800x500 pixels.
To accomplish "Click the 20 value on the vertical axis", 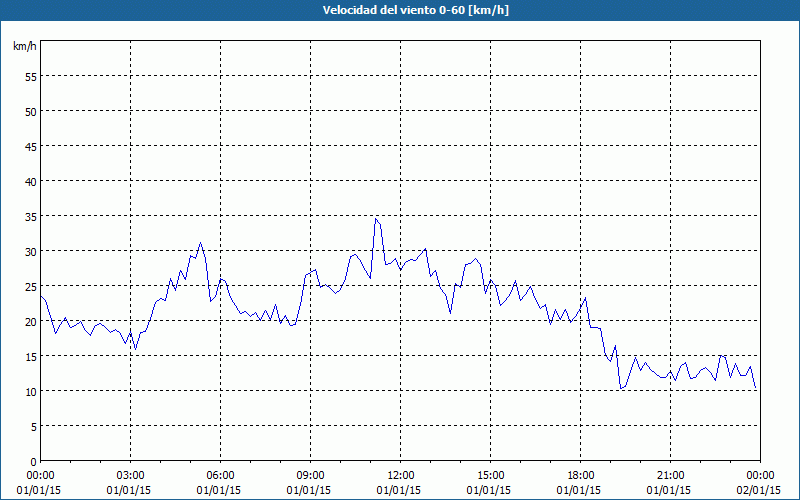I will tap(31, 321).
